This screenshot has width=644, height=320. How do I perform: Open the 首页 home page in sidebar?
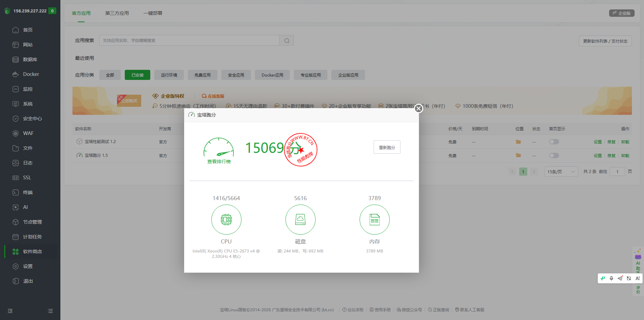pyautogui.click(x=28, y=30)
